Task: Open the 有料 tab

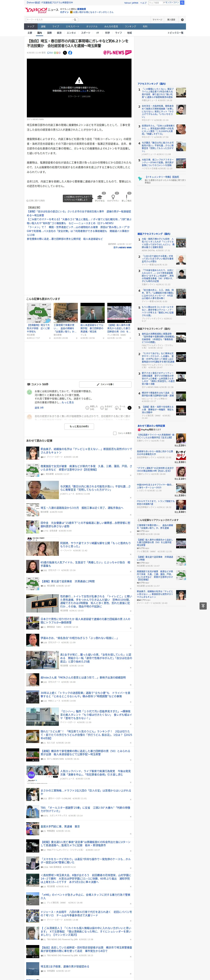Action: pos(145,27)
